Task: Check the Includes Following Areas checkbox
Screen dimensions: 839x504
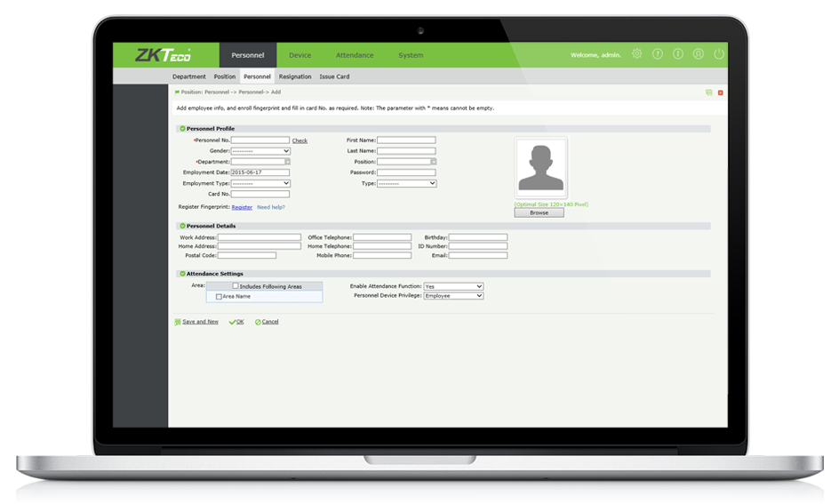Action: [236, 286]
